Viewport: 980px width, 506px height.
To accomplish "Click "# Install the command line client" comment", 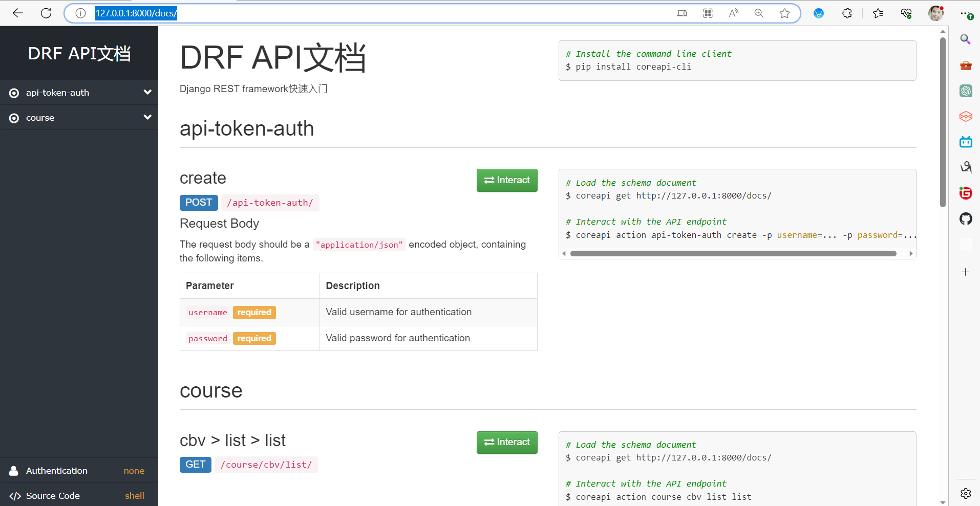I will point(648,54).
